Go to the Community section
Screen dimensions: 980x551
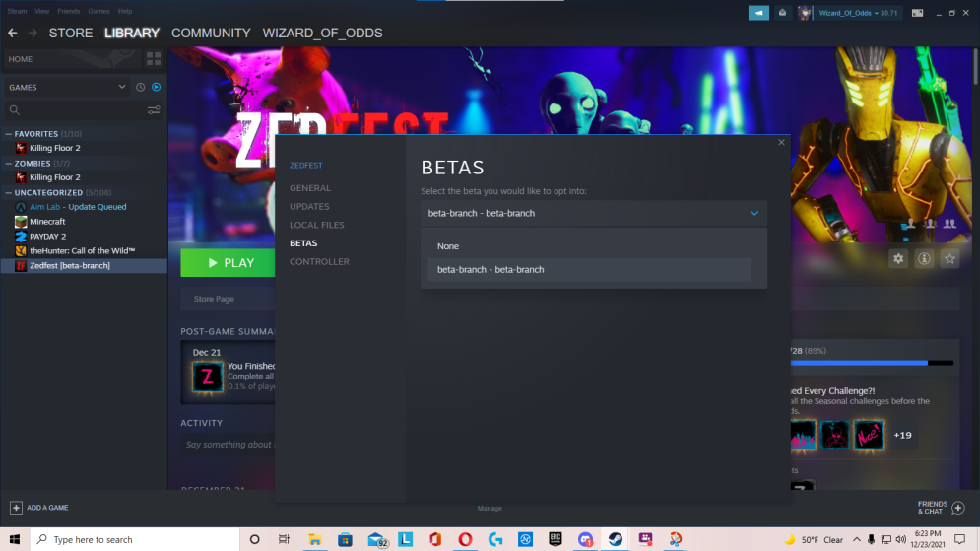[x=211, y=34]
